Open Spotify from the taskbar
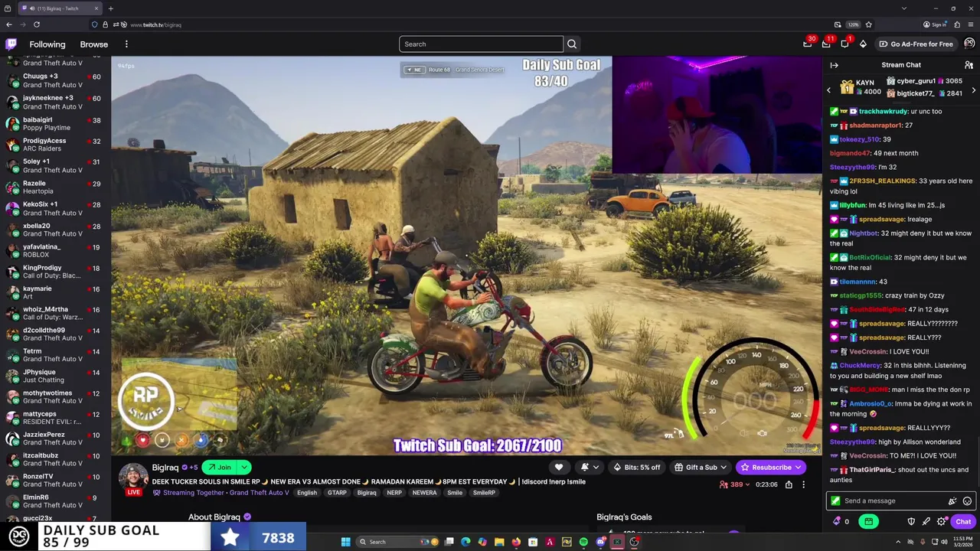Image resolution: width=980 pixels, height=551 pixels. point(583,542)
